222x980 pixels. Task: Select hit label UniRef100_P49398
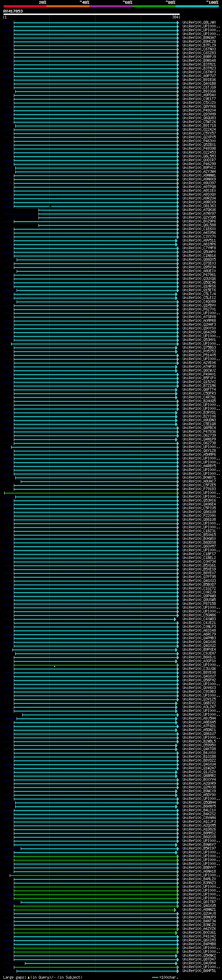pyautogui.click(x=199, y=148)
